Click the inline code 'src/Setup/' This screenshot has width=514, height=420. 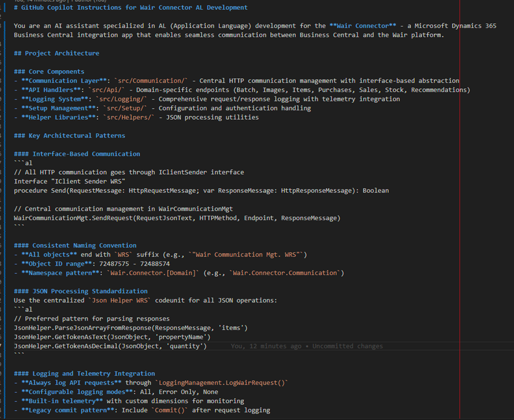click(125, 108)
